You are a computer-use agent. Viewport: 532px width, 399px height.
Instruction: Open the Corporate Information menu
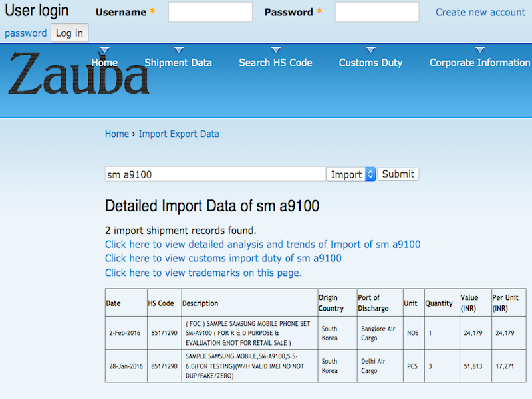(x=479, y=63)
